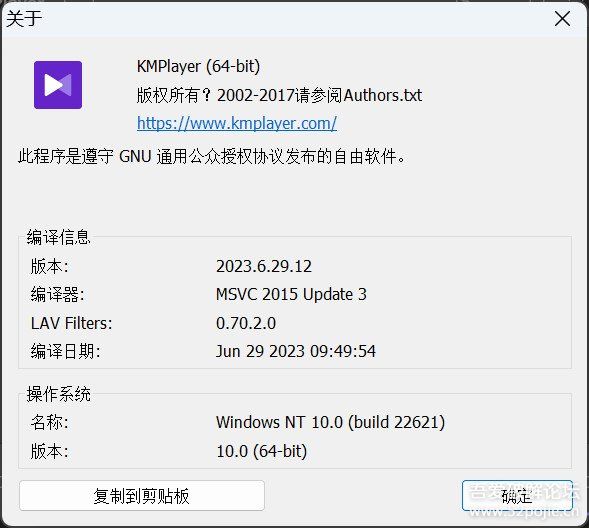Click the 关于 title bar text
The height and width of the screenshot is (528, 589).
[24, 19]
